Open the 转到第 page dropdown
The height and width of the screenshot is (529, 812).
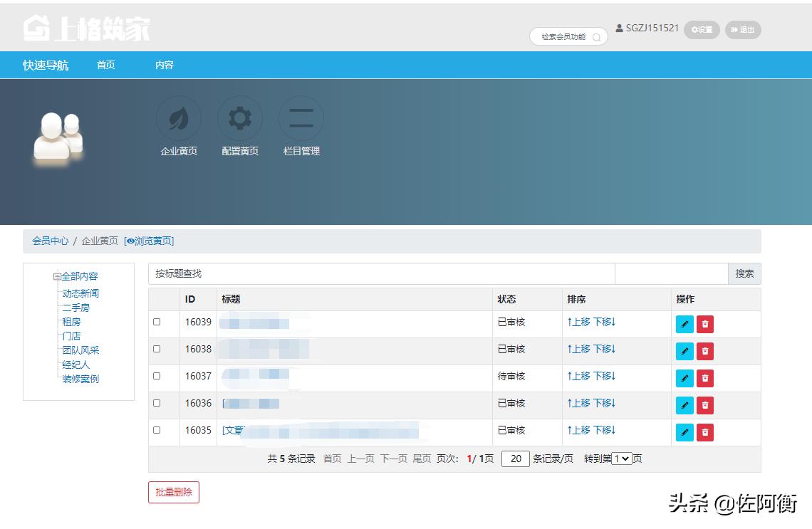(x=622, y=459)
